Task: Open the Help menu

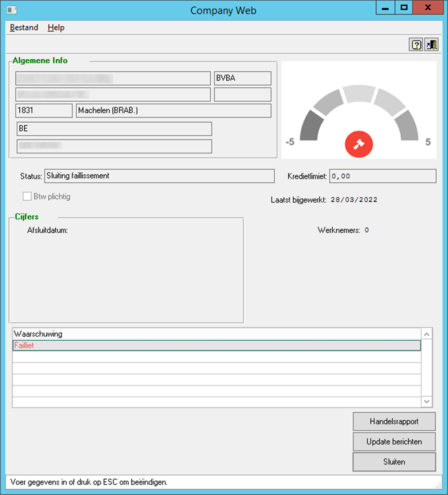Action: tap(56, 27)
